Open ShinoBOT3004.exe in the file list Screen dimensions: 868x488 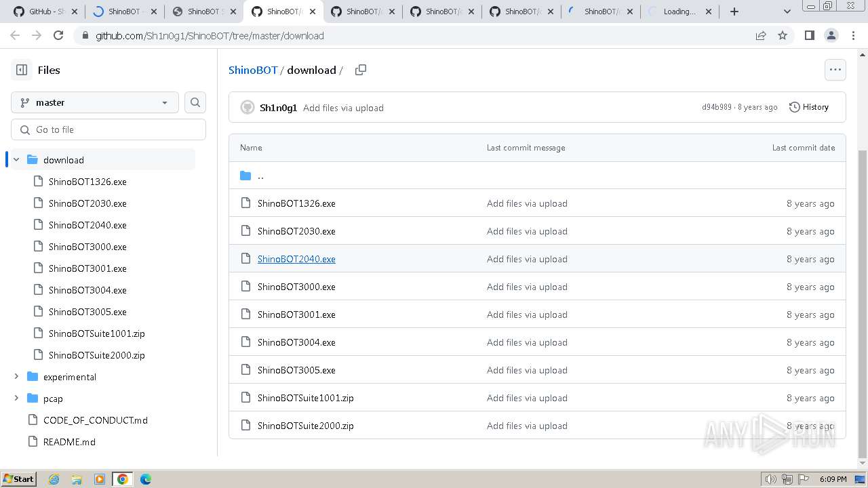click(296, 342)
